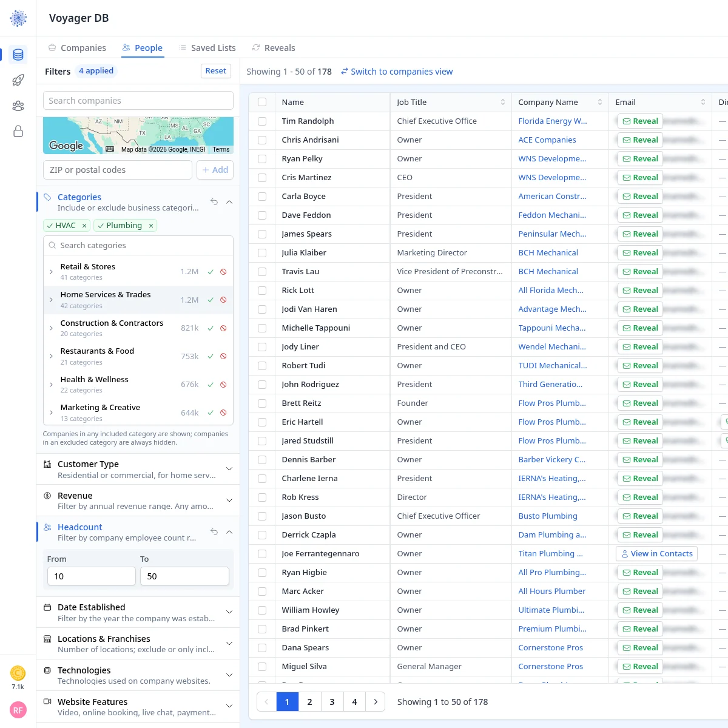This screenshot has height=728, width=728.
Task: Edit the Headcount From value 10
Action: 92,576
